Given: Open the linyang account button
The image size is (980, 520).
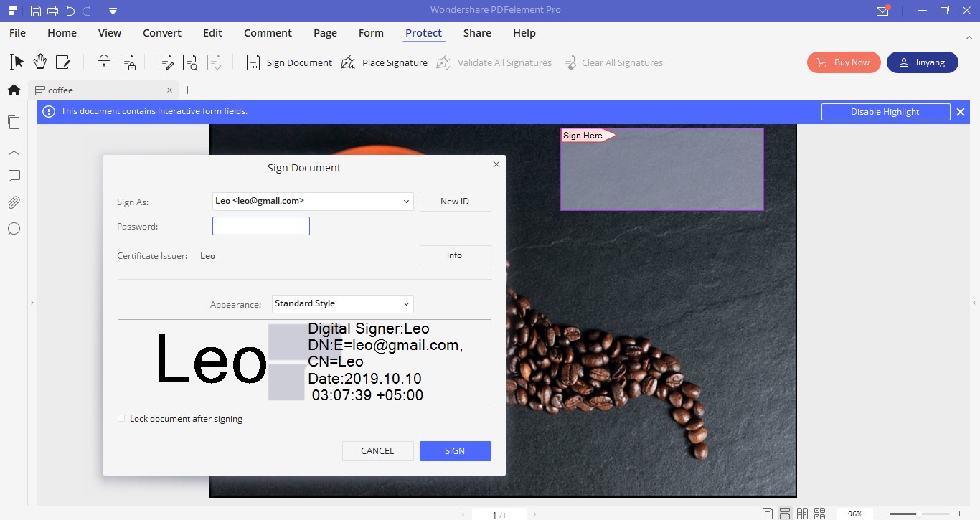Looking at the screenshot, I should point(923,62).
